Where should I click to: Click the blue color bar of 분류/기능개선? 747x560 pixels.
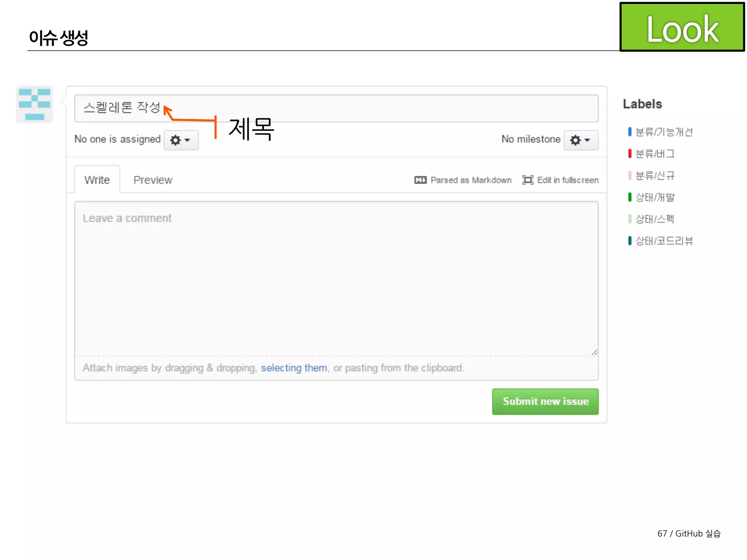click(x=630, y=132)
